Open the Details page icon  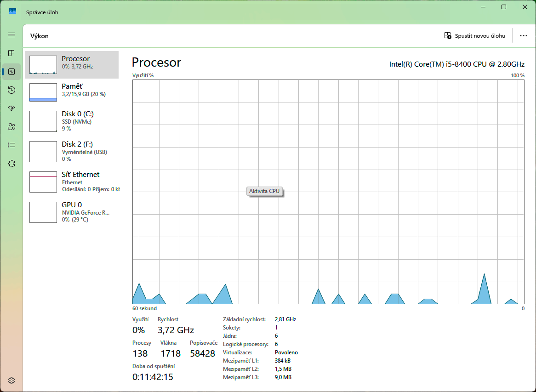[x=11, y=145]
